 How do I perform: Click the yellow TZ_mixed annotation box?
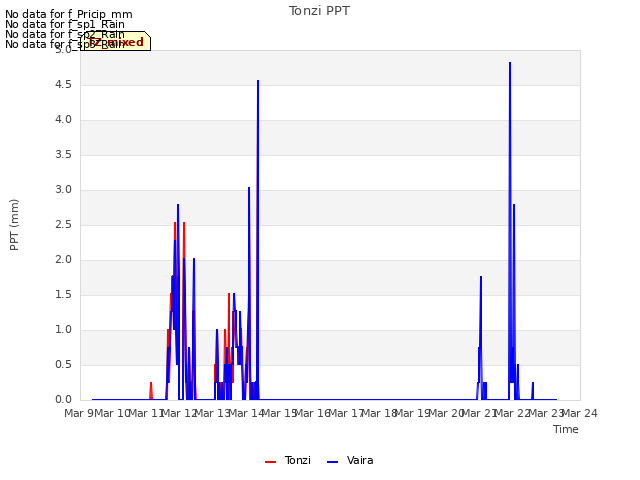pyautogui.click(x=116, y=42)
